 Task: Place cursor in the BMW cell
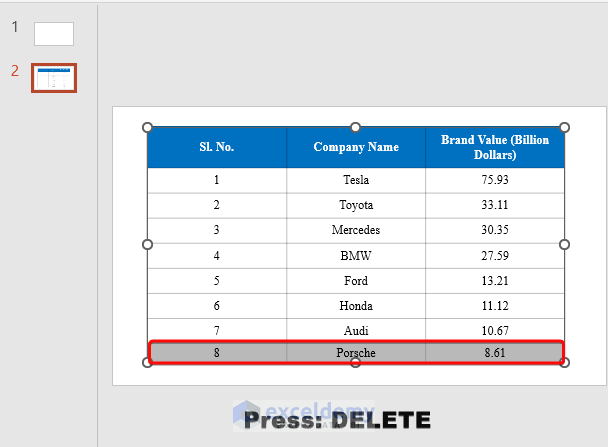356,256
